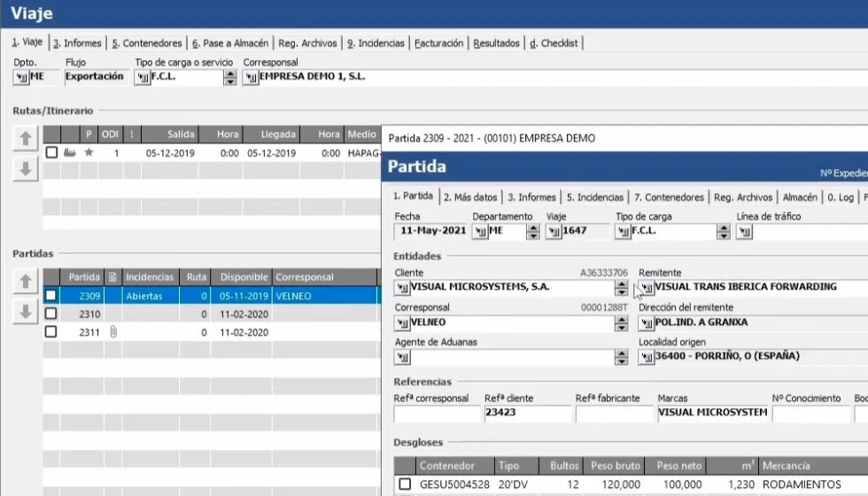Select partida row '2310'
The image size is (868, 496).
(x=211, y=314)
